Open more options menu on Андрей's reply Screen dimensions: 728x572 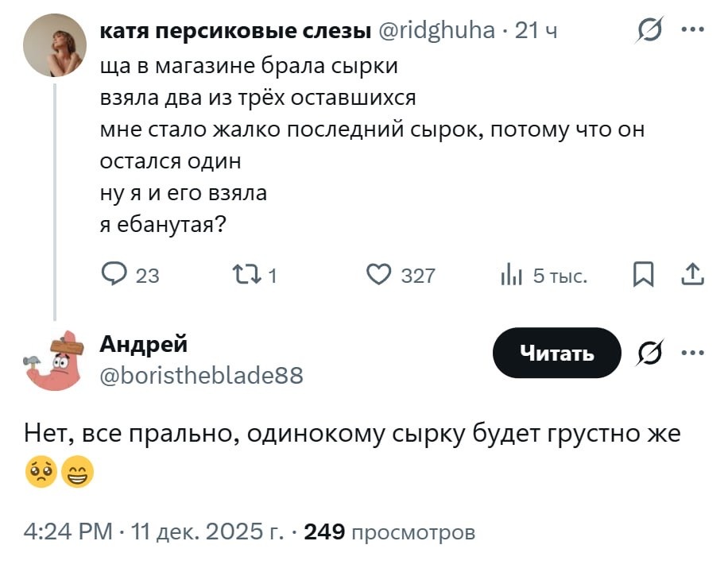tap(692, 352)
